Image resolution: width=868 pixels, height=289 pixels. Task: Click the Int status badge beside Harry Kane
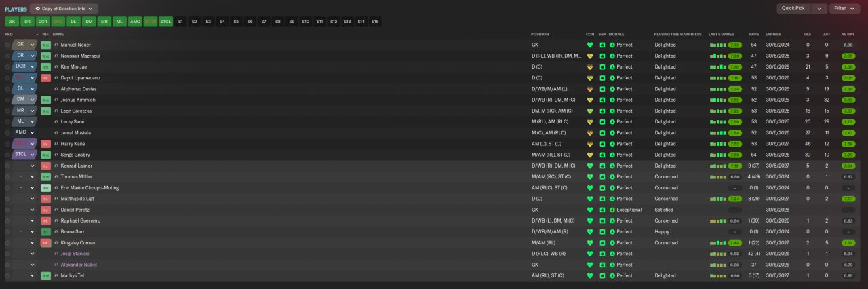[45, 144]
